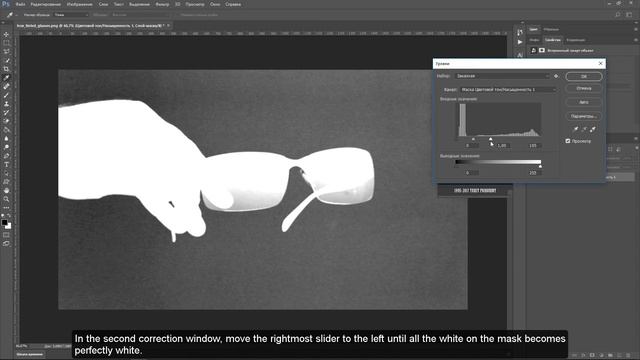
Task: Open the Properties panel options menu
Action: pyautogui.click(x=636, y=40)
